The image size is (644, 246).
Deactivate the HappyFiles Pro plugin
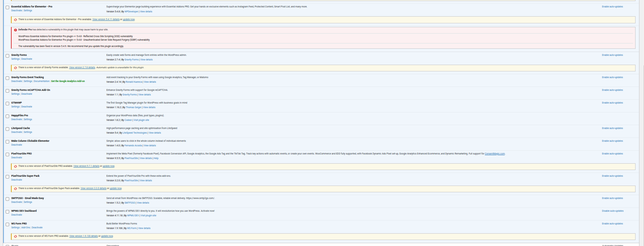tap(17, 119)
